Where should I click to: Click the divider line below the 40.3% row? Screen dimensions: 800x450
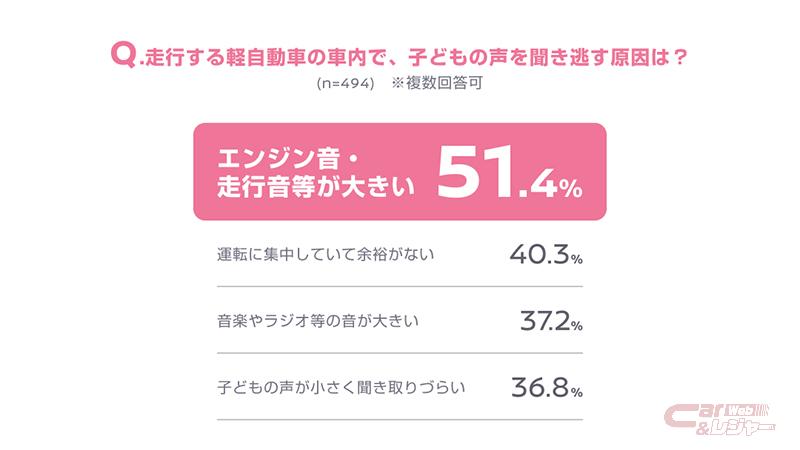pos(399,287)
